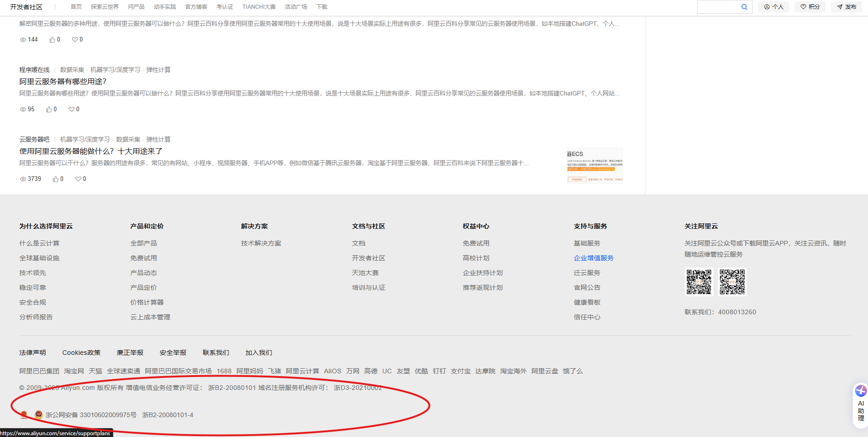Open footer link 企业增值服务

point(594,258)
